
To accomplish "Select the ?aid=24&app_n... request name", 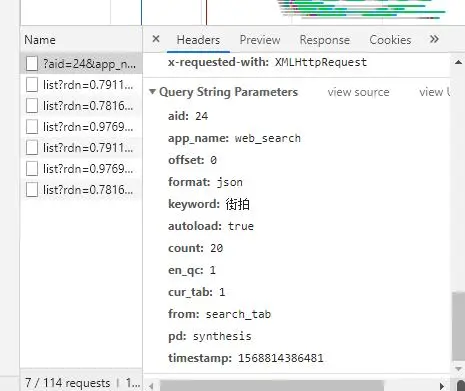I will coord(89,63).
